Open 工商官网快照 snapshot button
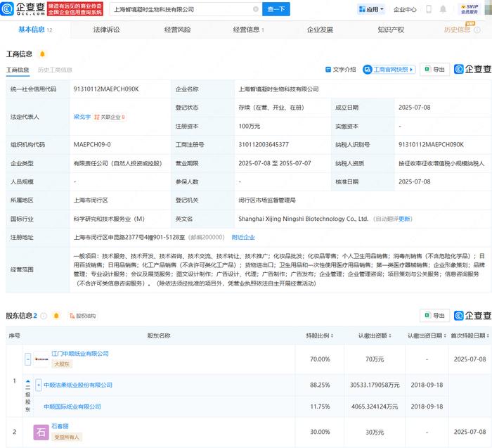This screenshot has height=448, width=492. click(389, 70)
